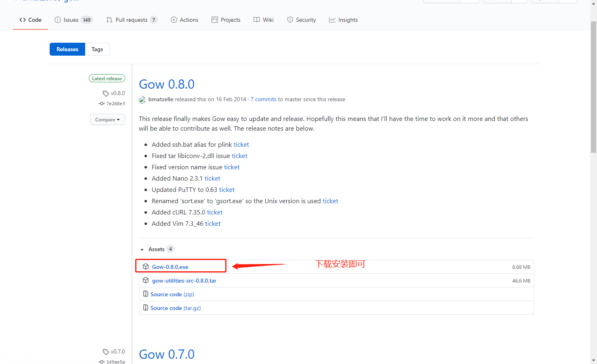Click the 7e268e3 commit icon
The height and width of the screenshot is (364, 597).
(x=102, y=104)
